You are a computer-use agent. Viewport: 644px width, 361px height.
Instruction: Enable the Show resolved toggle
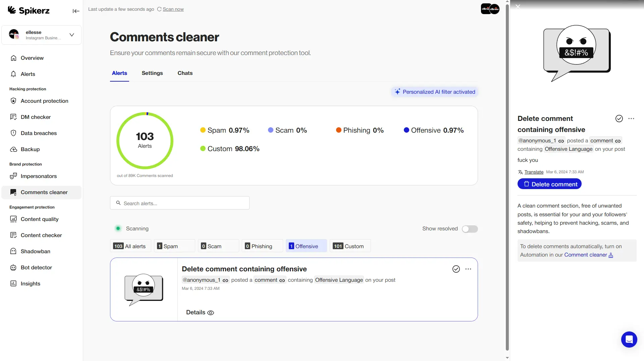470,229
